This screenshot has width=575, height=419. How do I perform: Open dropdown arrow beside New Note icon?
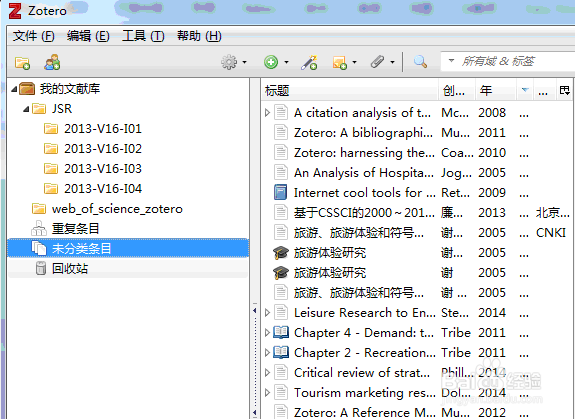tap(354, 62)
